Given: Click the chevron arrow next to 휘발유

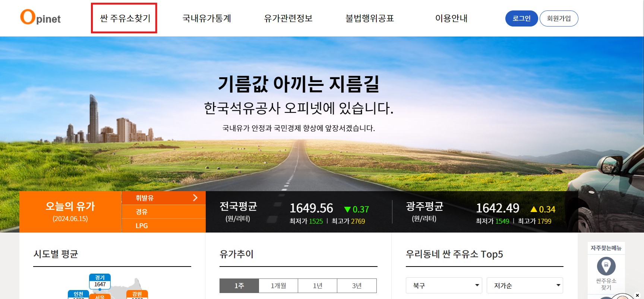Looking at the screenshot, I should tap(195, 197).
